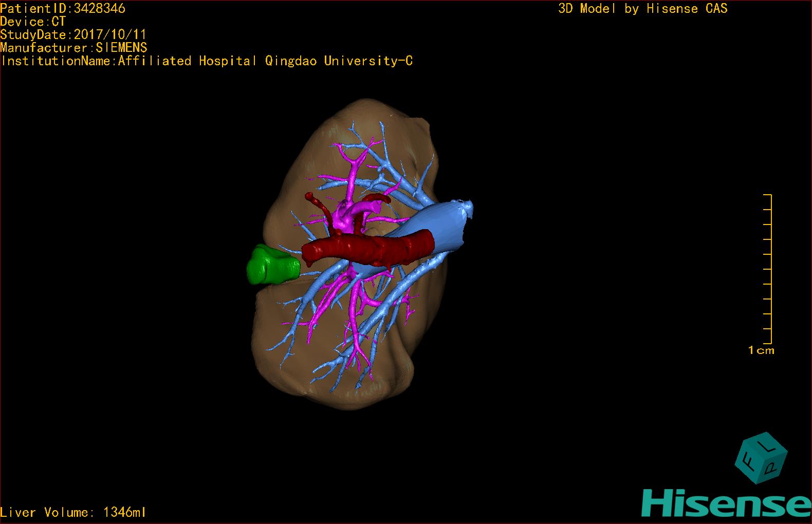
Task: Select the green gallbladder model
Action: click(x=271, y=265)
